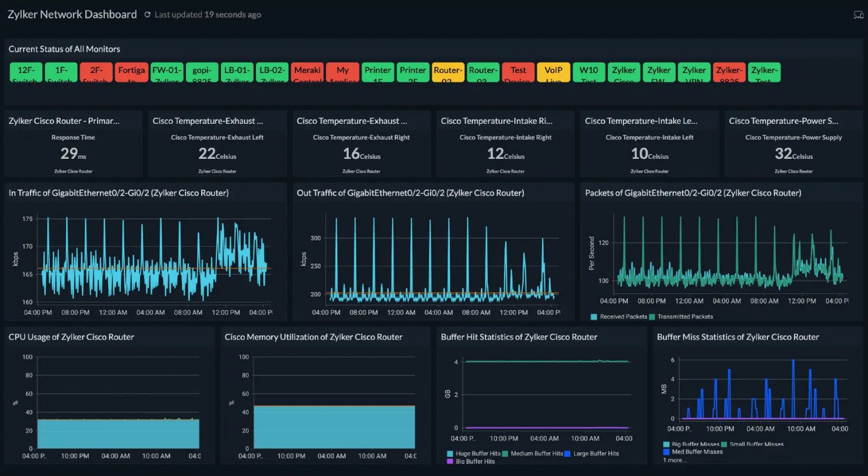Click the Zylker Cisco monitor tile

(624, 72)
